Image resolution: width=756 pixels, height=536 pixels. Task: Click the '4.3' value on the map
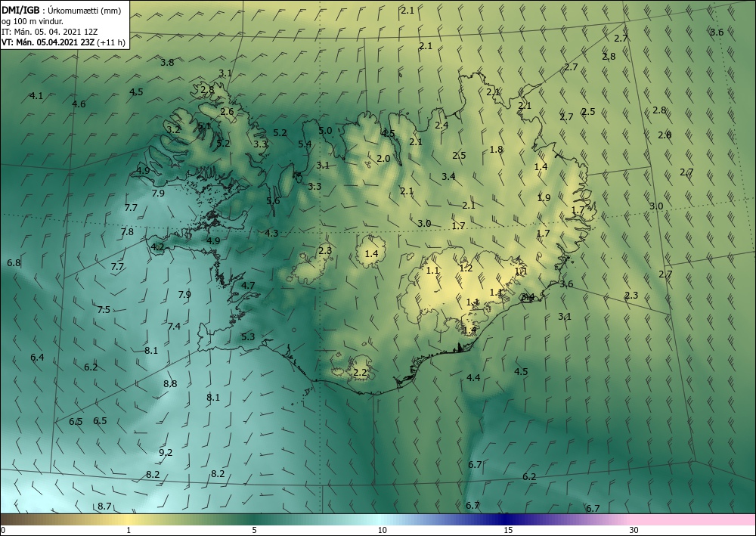click(271, 233)
